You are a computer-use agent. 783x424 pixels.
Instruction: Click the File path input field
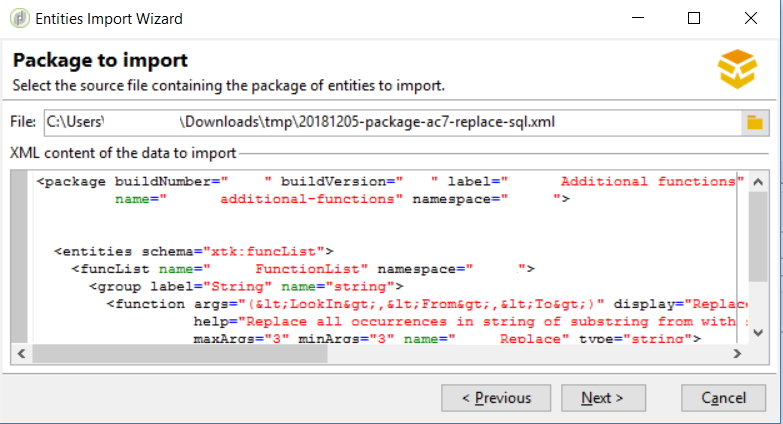[x=390, y=122]
